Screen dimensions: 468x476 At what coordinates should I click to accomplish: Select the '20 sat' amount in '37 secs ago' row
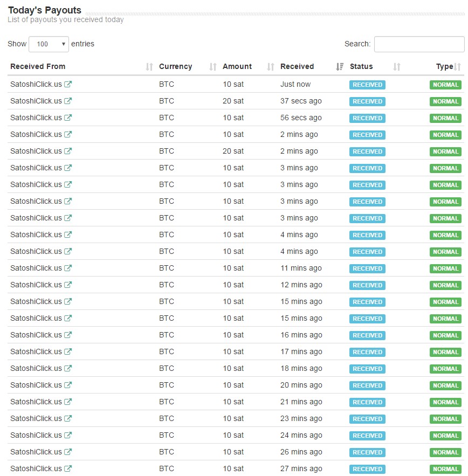coord(233,101)
